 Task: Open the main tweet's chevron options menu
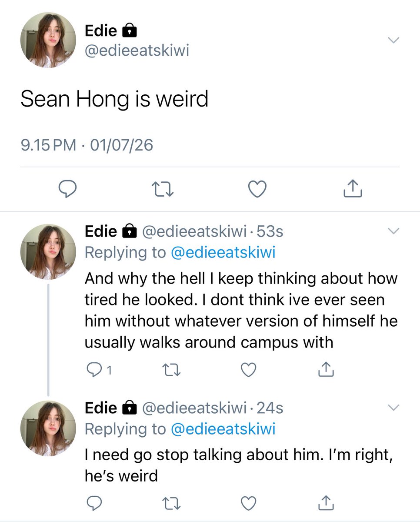393,40
